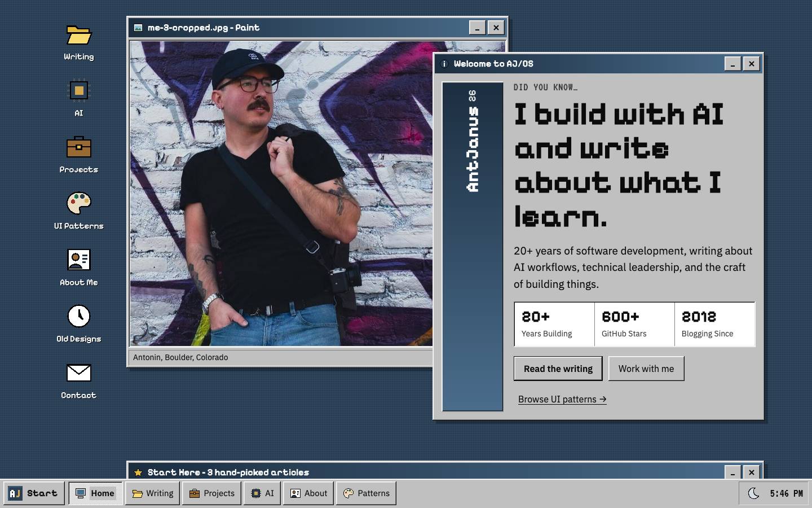Close the Welcome to AJ/OS window
The image size is (812, 508).
[x=752, y=64]
